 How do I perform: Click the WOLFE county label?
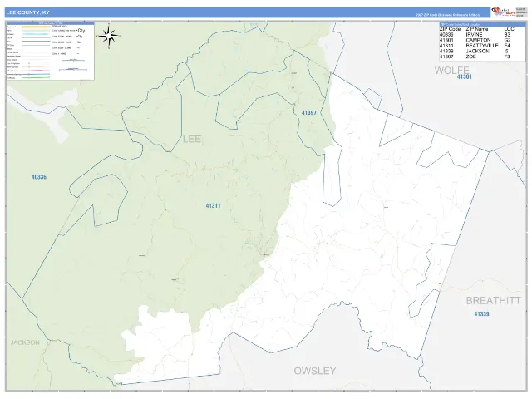coord(451,70)
